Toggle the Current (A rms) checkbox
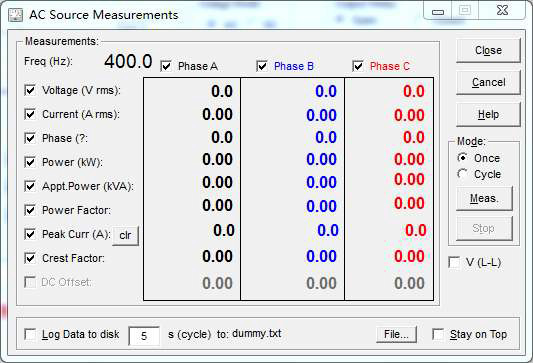This screenshot has height=363, width=533. [30, 114]
